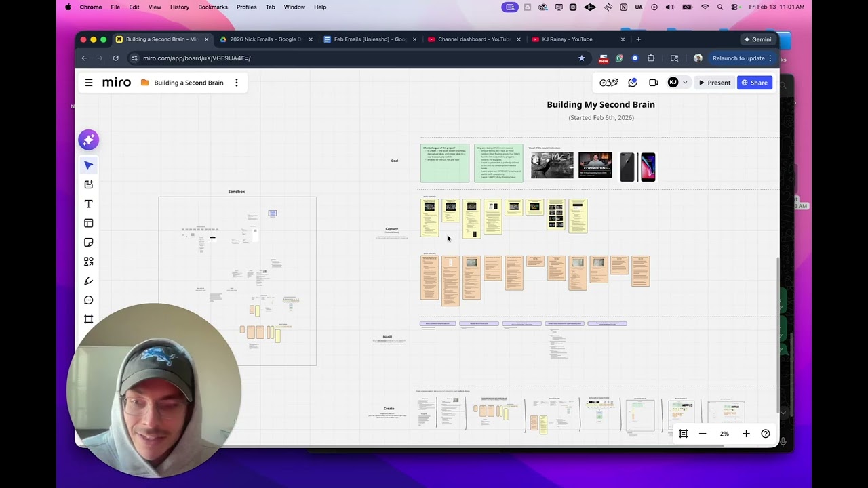Select the Capture section label

click(x=392, y=229)
